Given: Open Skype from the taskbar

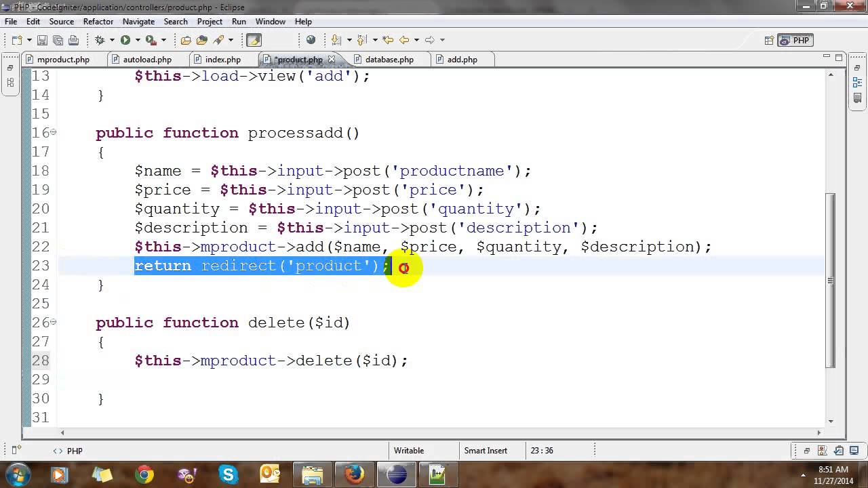Looking at the screenshot, I should pyautogui.click(x=228, y=474).
